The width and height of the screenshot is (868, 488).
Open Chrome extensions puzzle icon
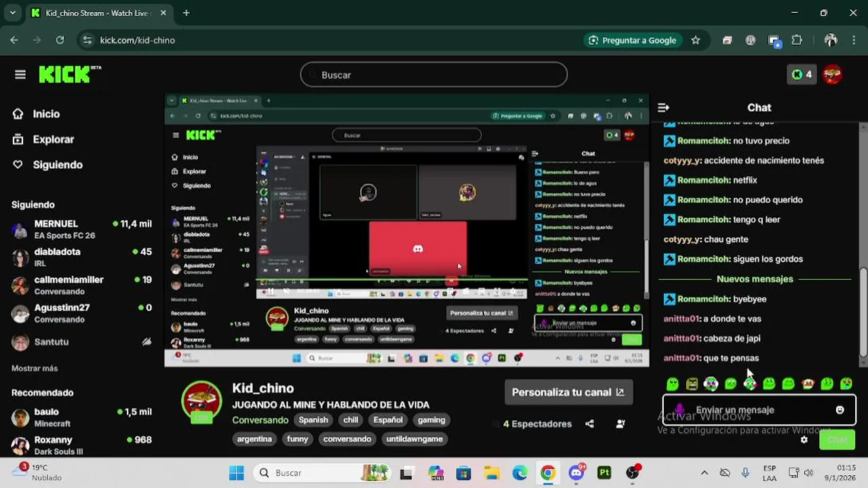[x=797, y=40]
